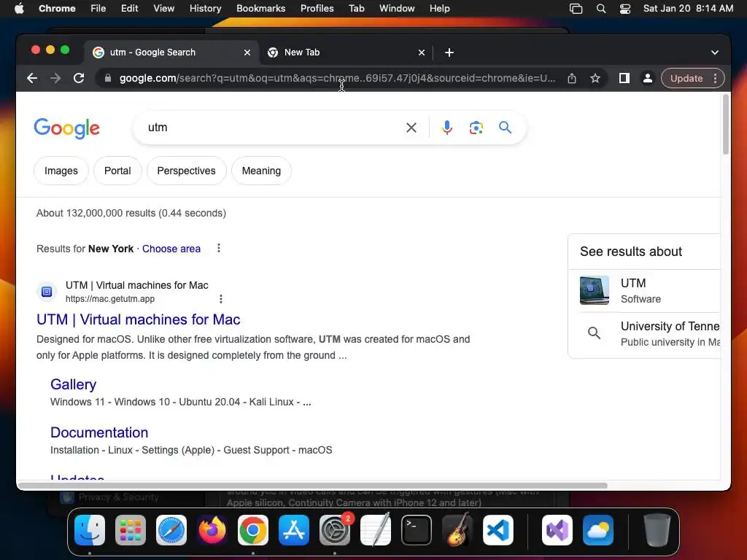Bookmark this page with the star
The height and width of the screenshot is (560, 747).
(x=595, y=78)
